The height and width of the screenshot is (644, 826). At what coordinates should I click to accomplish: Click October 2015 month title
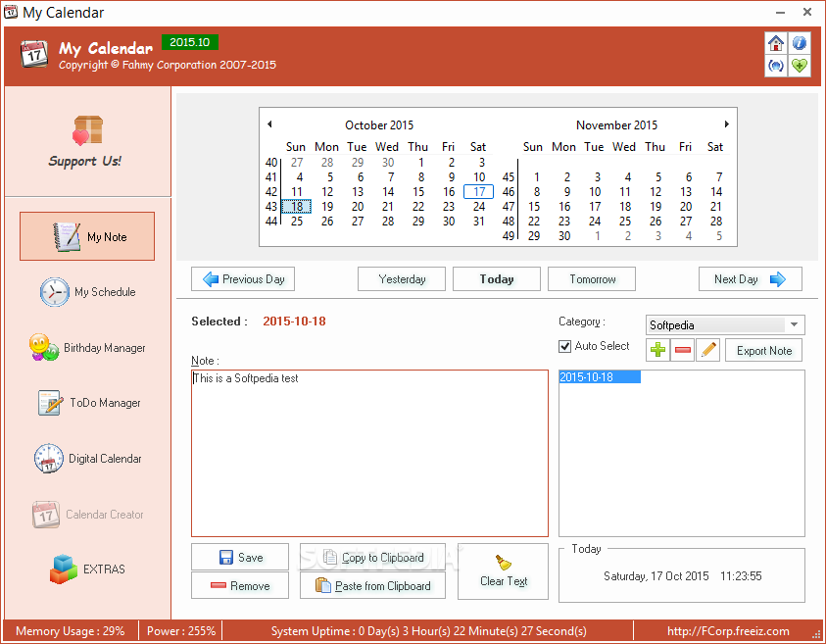(x=379, y=124)
